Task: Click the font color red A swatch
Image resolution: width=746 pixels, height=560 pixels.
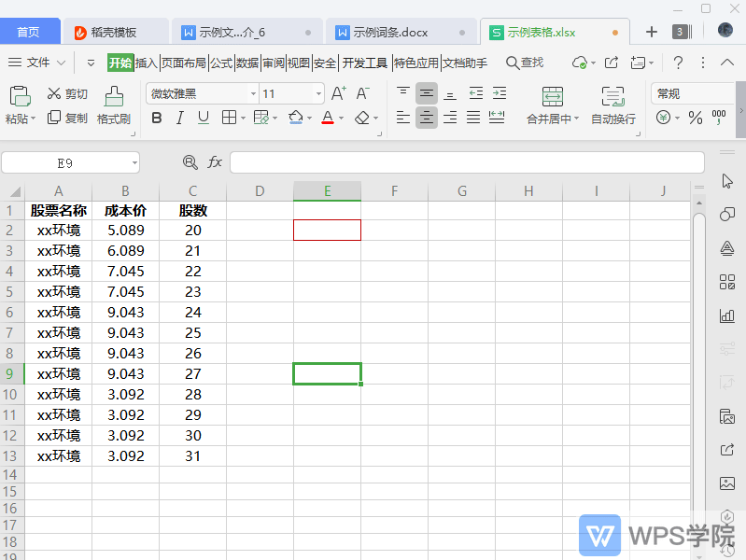Action: tap(327, 119)
